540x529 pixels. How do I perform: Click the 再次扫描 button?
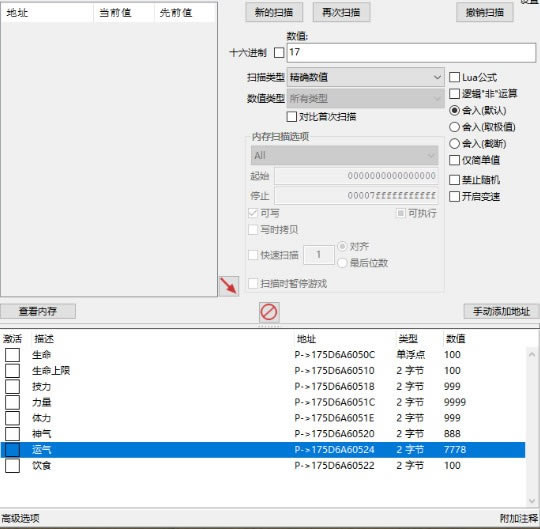click(341, 12)
